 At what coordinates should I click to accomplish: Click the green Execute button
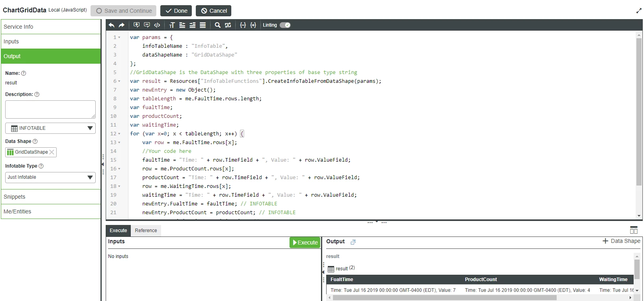pyautogui.click(x=305, y=242)
